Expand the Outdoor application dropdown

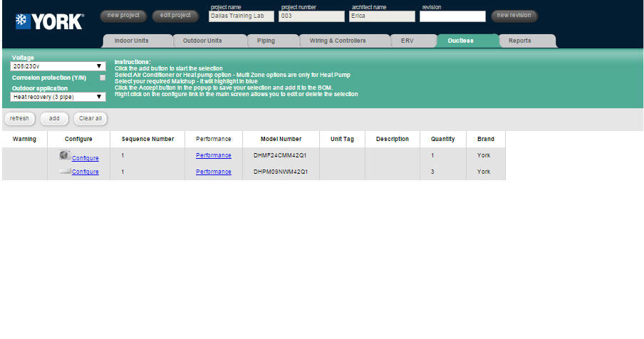[58, 97]
